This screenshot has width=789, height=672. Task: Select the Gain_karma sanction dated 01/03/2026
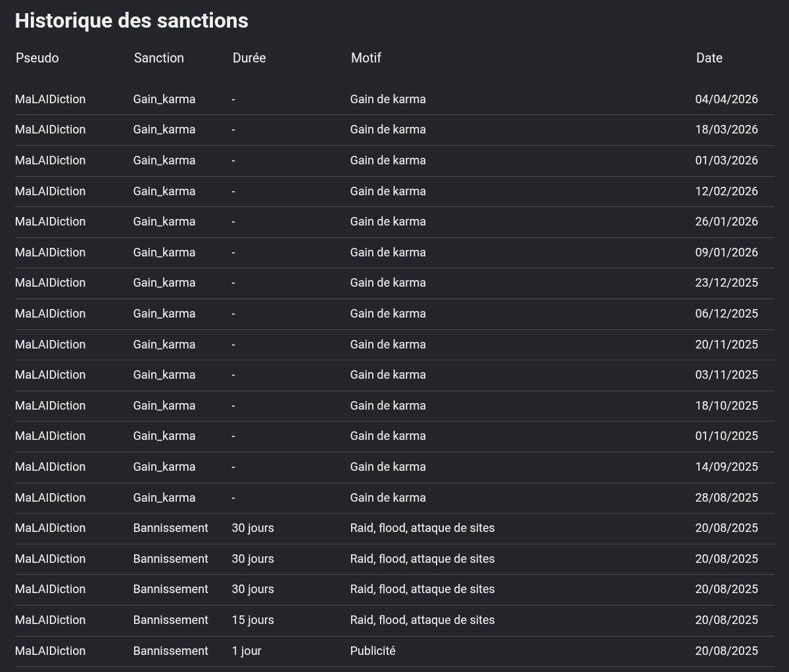coord(164,160)
